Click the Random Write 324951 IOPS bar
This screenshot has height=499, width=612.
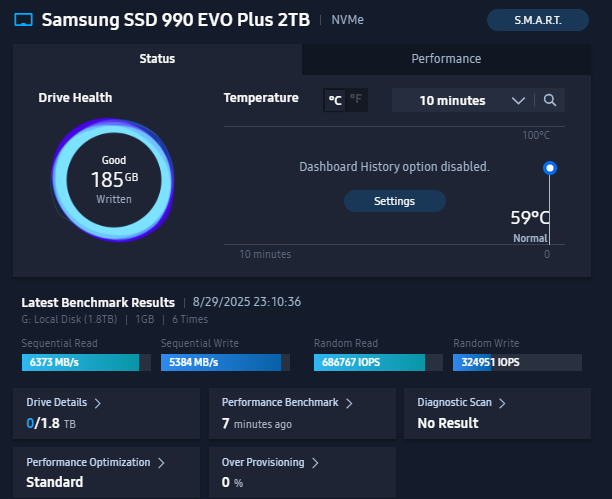517,362
